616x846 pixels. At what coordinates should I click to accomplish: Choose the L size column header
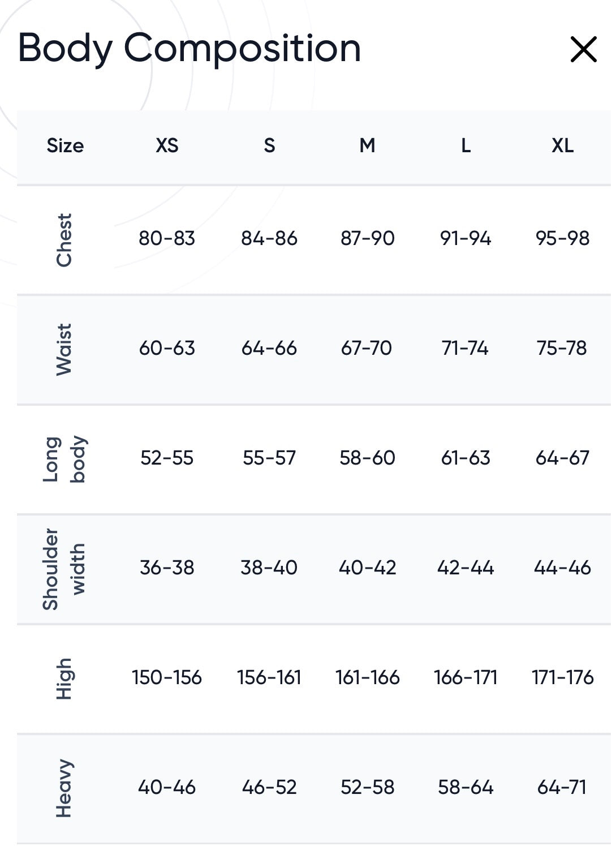point(466,146)
